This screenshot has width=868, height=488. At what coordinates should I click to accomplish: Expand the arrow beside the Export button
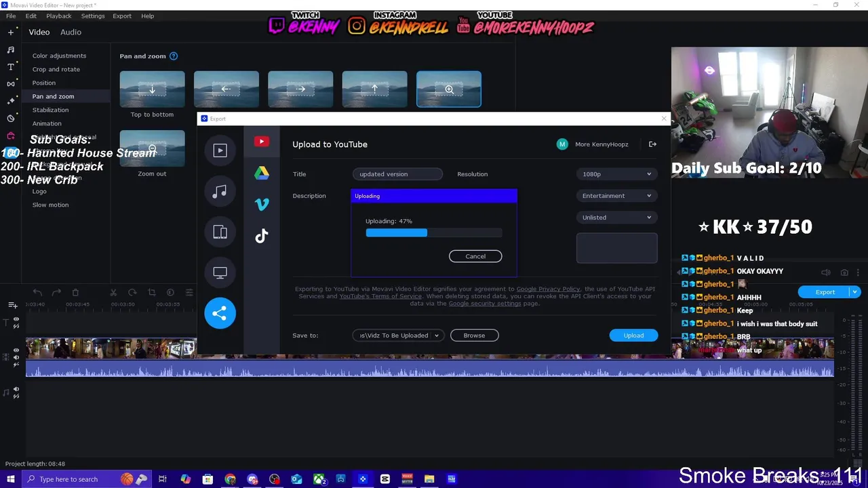click(855, 292)
